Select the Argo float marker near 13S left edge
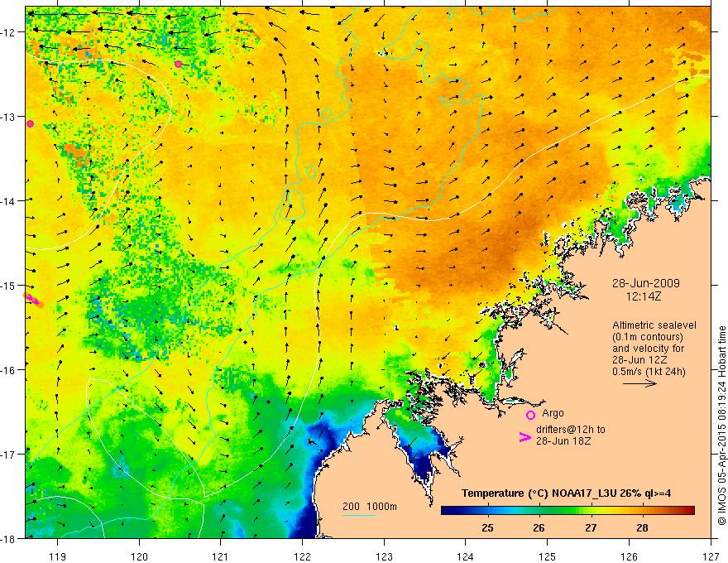Viewport: 728px width, 563px height. coord(30,123)
